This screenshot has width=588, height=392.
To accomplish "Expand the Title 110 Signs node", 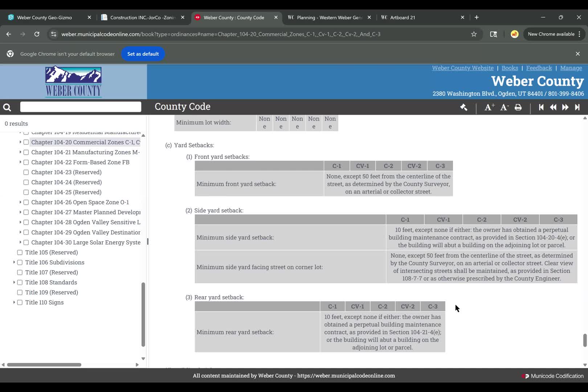I will [14, 302].
